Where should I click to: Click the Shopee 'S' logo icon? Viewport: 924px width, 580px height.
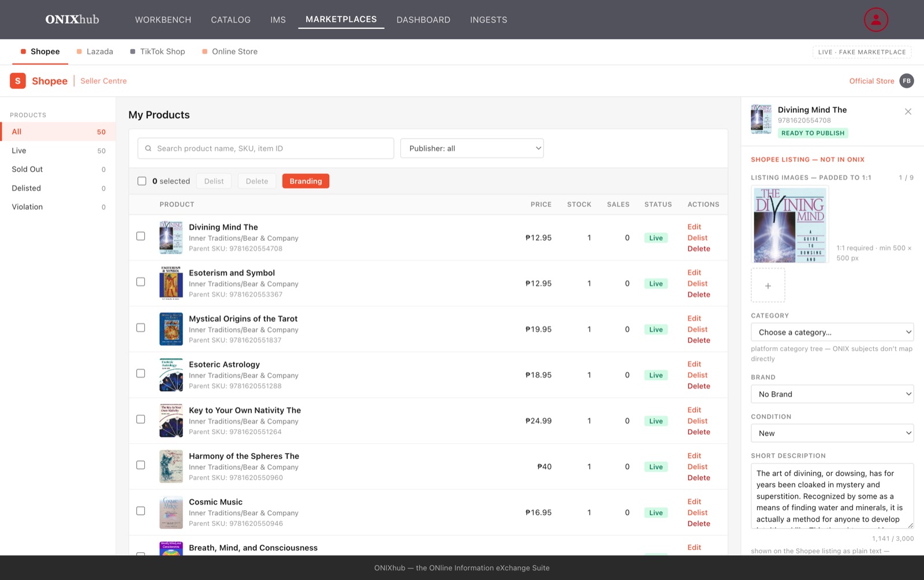coord(18,81)
